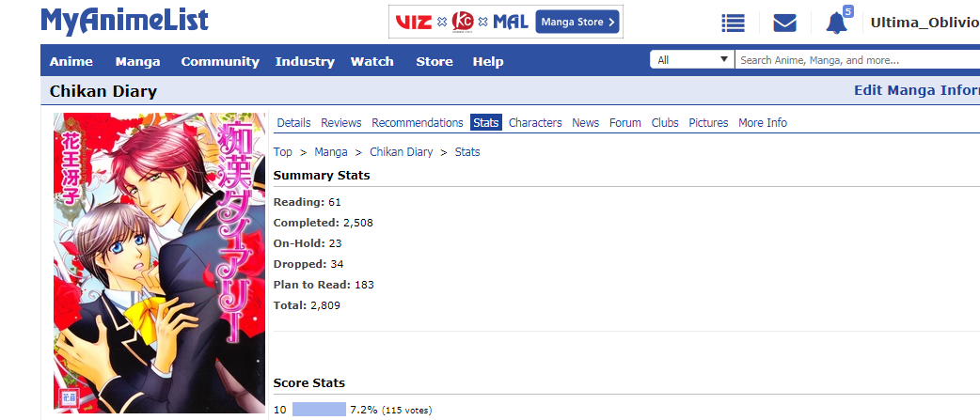Switch to the Forum tab
The image size is (980, 420).
click(625, 122)
